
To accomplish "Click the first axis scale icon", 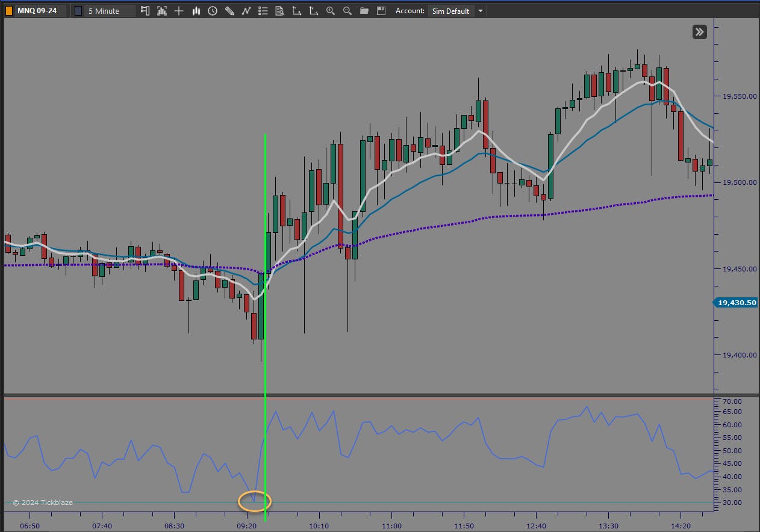I will 296,11.
